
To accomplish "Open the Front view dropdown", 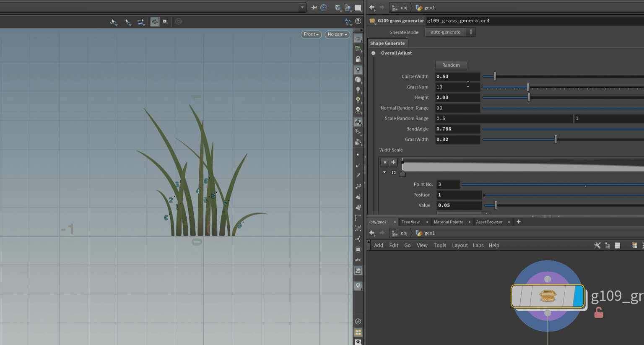I will [311, 34].
